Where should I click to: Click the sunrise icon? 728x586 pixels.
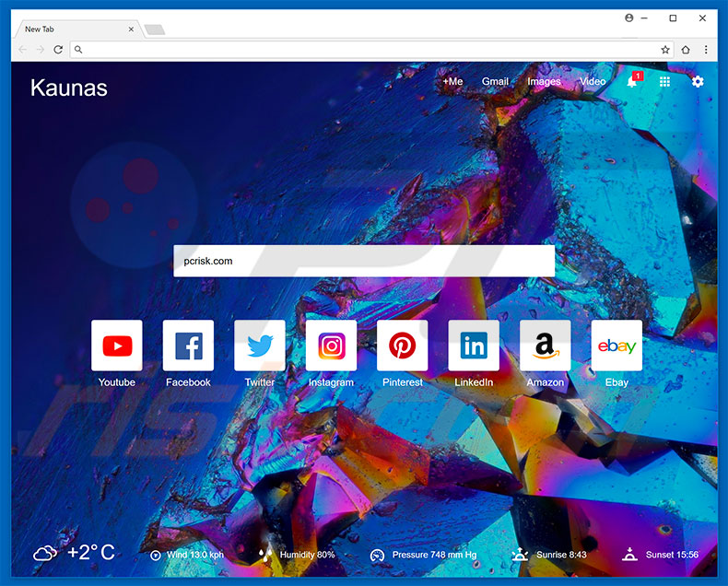tap(520, 555)
